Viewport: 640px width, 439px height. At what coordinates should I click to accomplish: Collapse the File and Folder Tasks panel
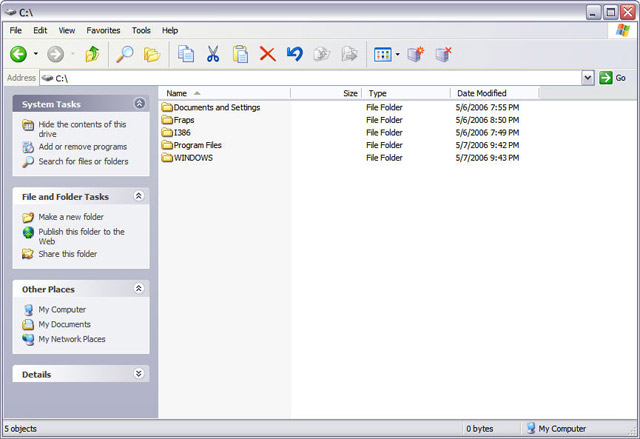[139, 196]
